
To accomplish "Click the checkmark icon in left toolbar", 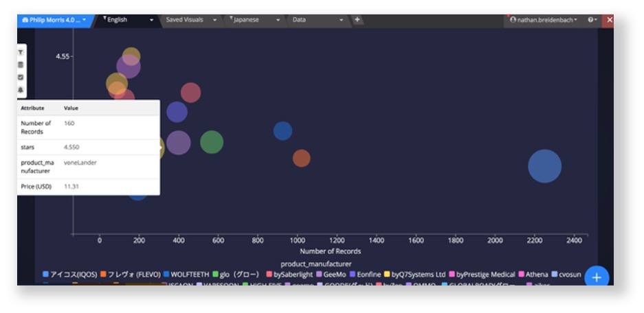I will click(21, 77).
